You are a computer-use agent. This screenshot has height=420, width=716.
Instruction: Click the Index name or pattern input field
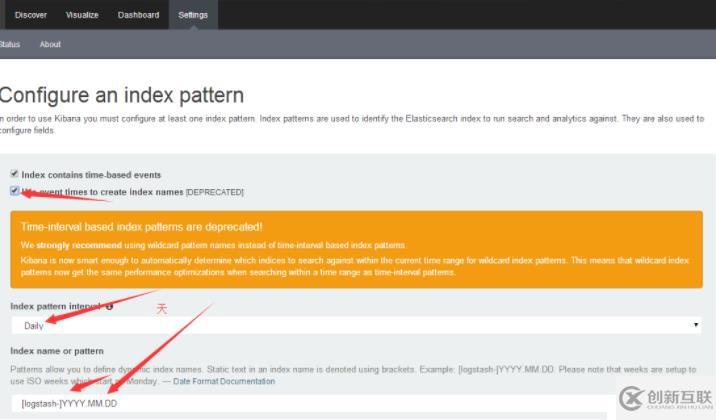click(312, 404)
